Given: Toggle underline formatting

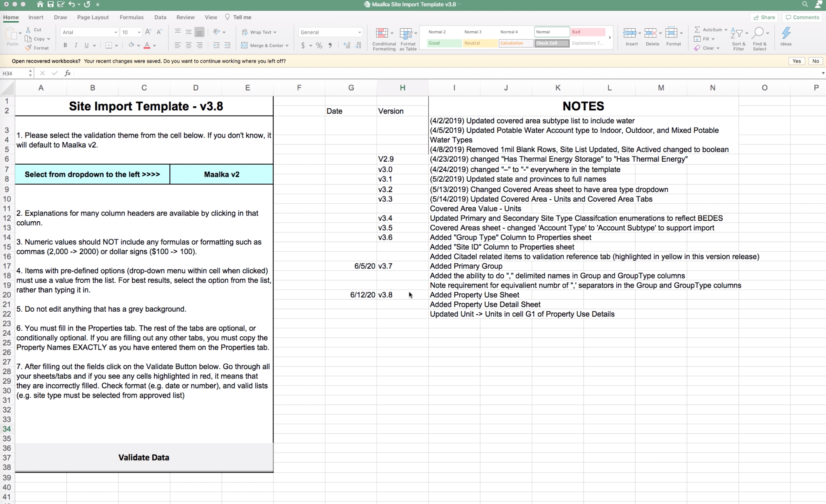Looking at the screenshot, I should 87,45.
